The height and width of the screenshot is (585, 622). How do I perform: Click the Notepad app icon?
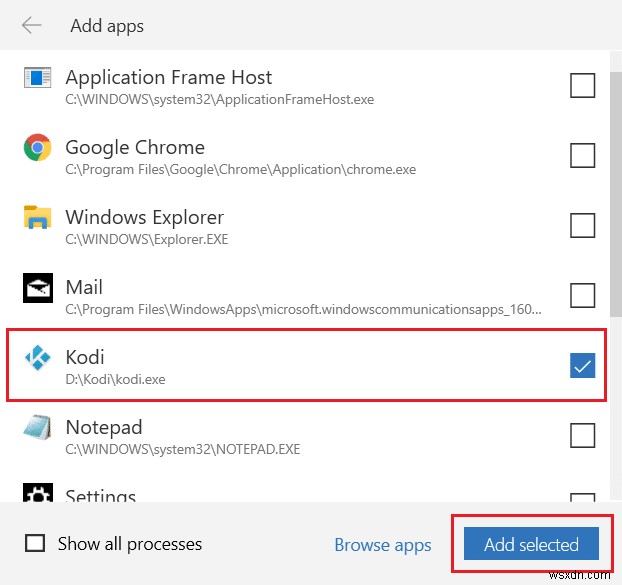click(x=37, y=428)
